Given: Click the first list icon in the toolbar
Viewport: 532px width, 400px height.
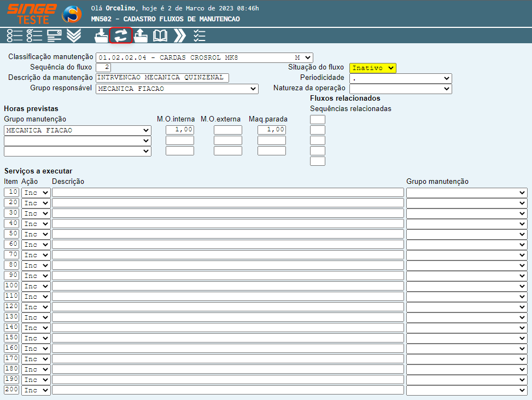Looking at the screenshot, I should (15, 36).
